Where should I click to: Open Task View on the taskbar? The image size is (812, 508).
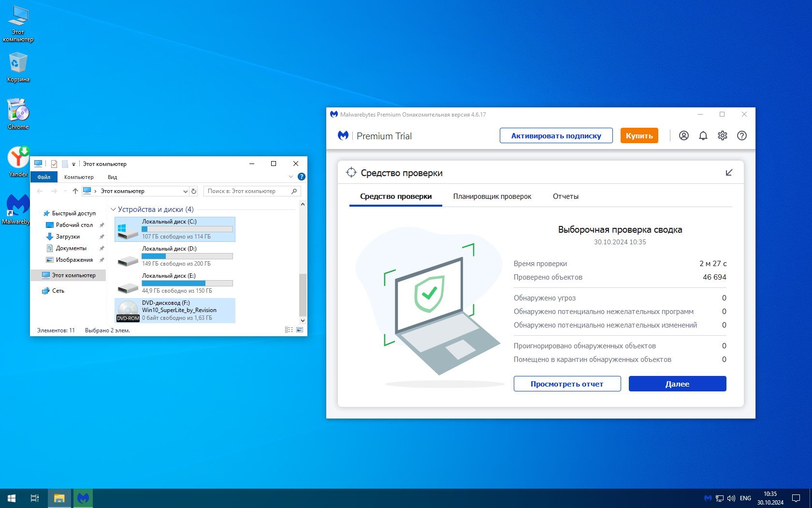(35, 498)
